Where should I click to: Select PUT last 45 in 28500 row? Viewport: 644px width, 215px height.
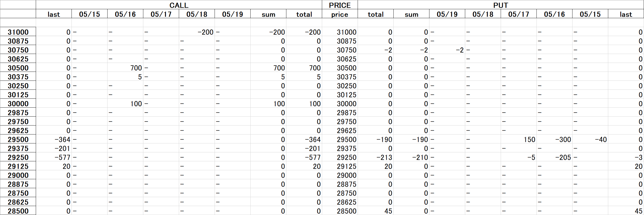point(626,211)
